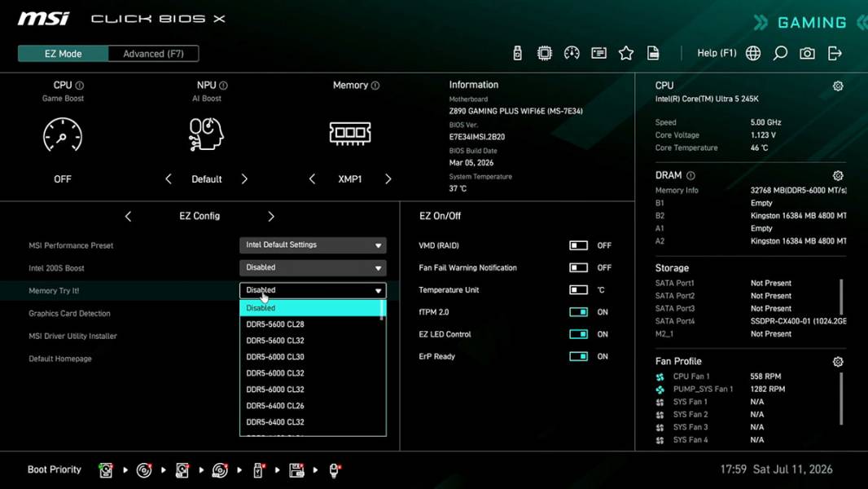Turn off ErP Ready switch
868x489 pixels.
(x=578, y=356)
